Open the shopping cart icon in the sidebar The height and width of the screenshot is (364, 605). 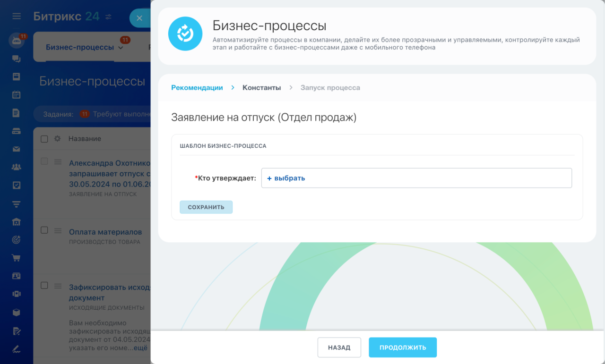(17, 258)
